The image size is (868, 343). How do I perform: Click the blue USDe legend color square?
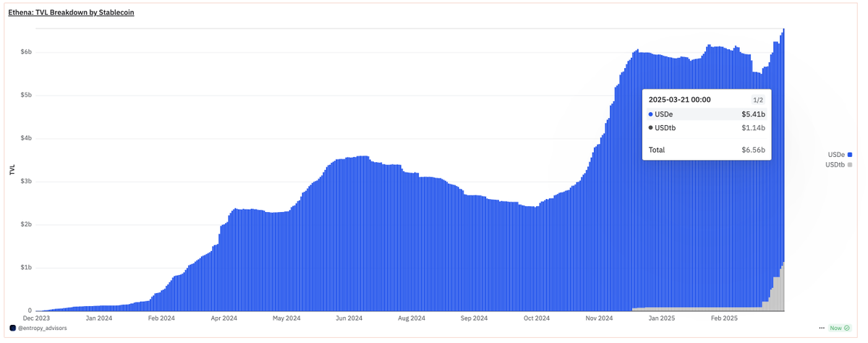(x=850, y=154)
